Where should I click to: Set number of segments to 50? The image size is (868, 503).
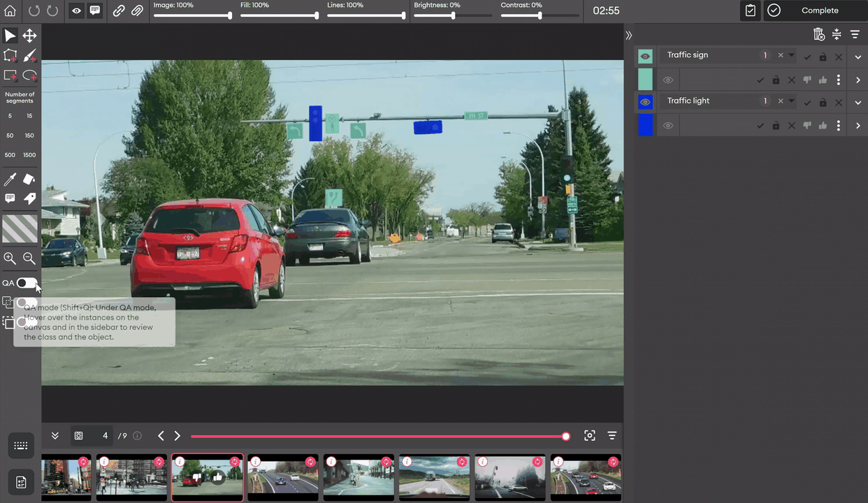[x=10, y=136]
